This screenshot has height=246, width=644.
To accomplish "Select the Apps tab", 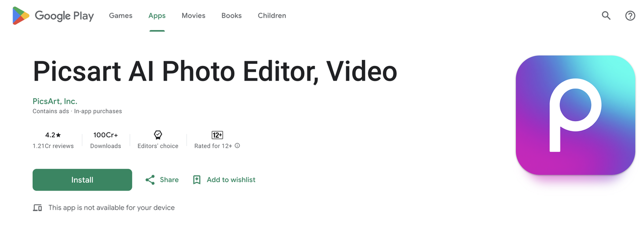I will [x=157, y=16].
